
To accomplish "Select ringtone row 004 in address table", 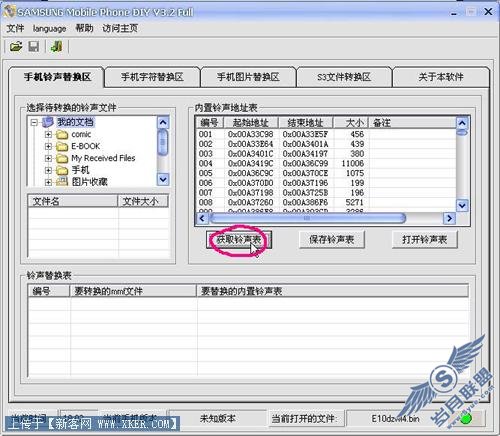I will click(x=325, y=163).
